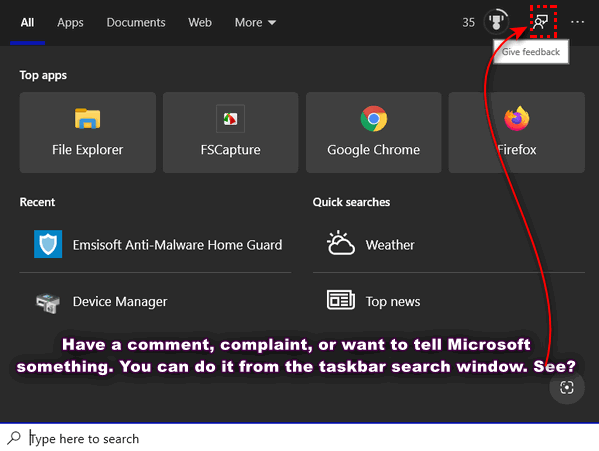The height and width of the screenshot is (451, 599).
Task: Open the Give feedback icon
Action: tap(541, 22)
